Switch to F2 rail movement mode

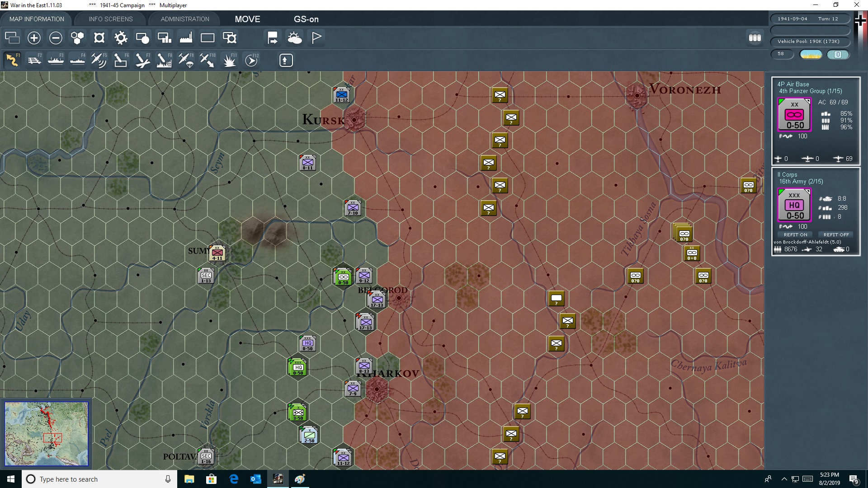coord(34,60)
